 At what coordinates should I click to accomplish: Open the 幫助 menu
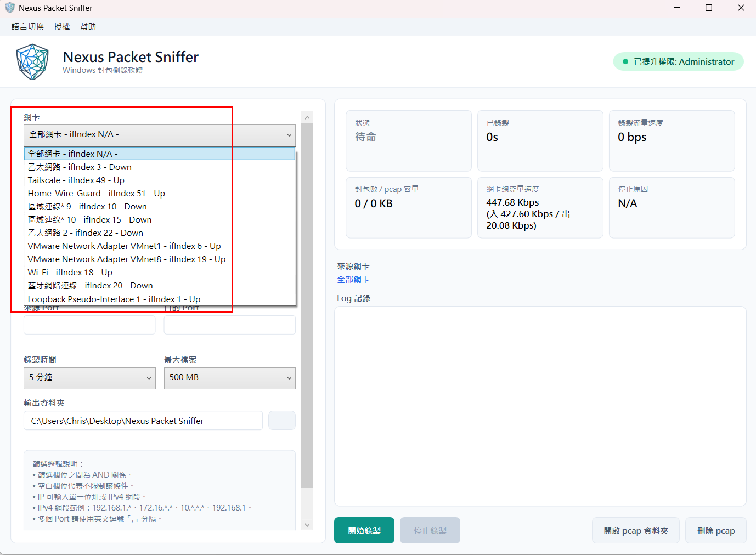[88, 26]
